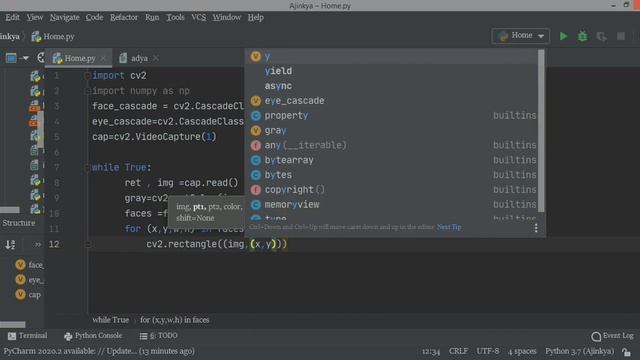This screenshot has width=640, height=360.
Task: Open the completion popup three-dot options menu
Action: tap(536, 228)
